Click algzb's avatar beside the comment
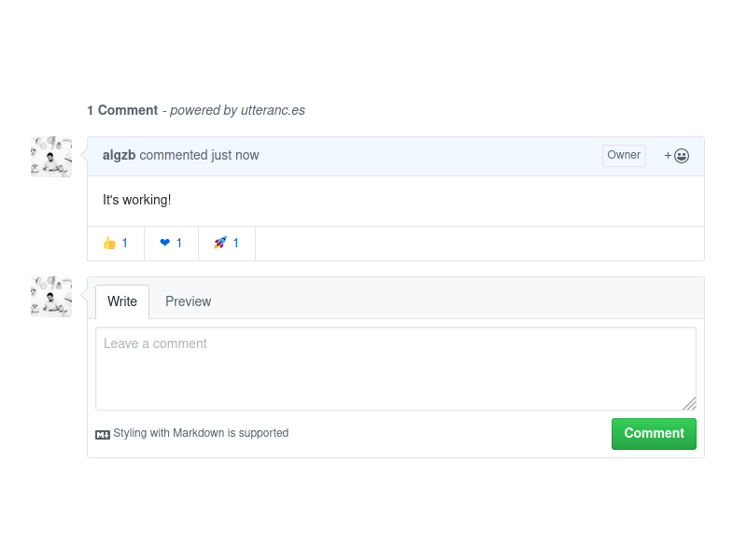Image resolution: width=747 pixels, height=560 pixels. pos(51,157)
